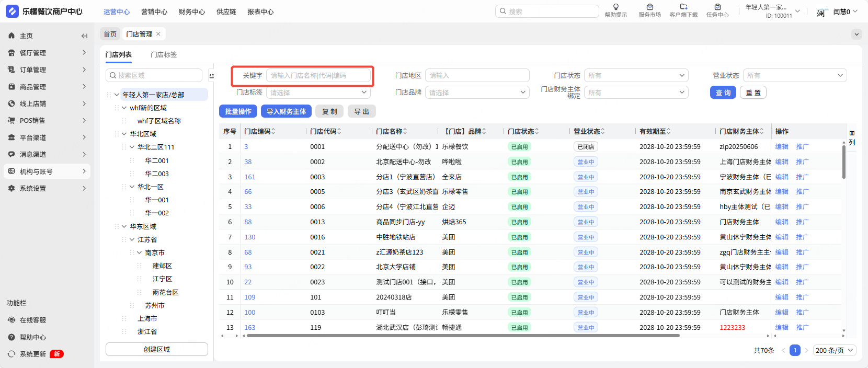
Task: Click sort icon on 门店编码 column
Action: coord(273,132)
